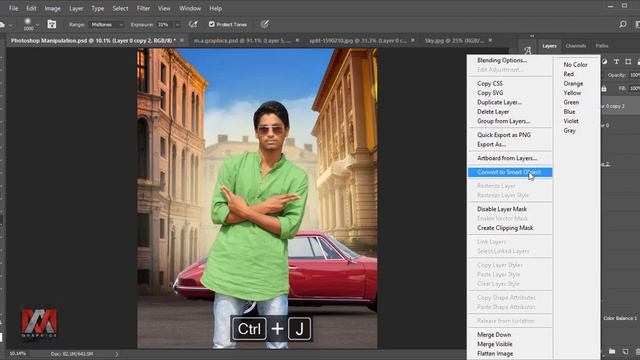Open the Edit menu
Viewport: 640px width, 360px height.
pos(31,8)
